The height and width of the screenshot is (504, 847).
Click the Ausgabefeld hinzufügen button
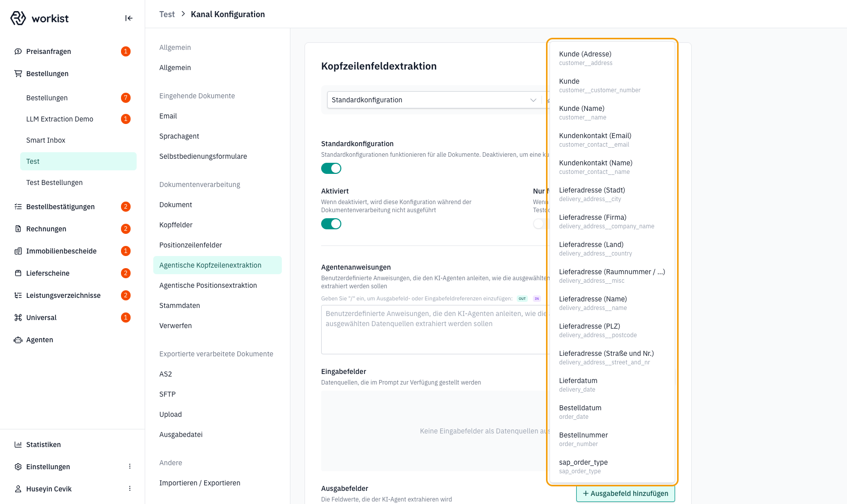pos(626,493)
